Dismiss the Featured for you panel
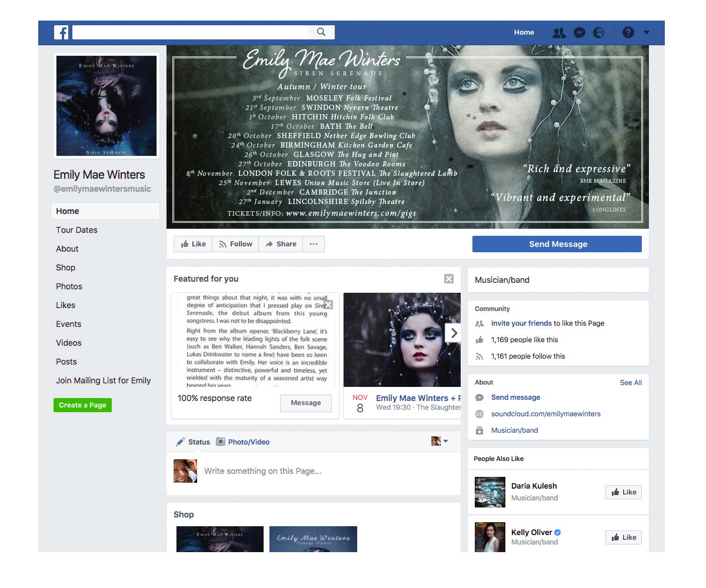The image size is (706, 588). (x=449, y=279)
